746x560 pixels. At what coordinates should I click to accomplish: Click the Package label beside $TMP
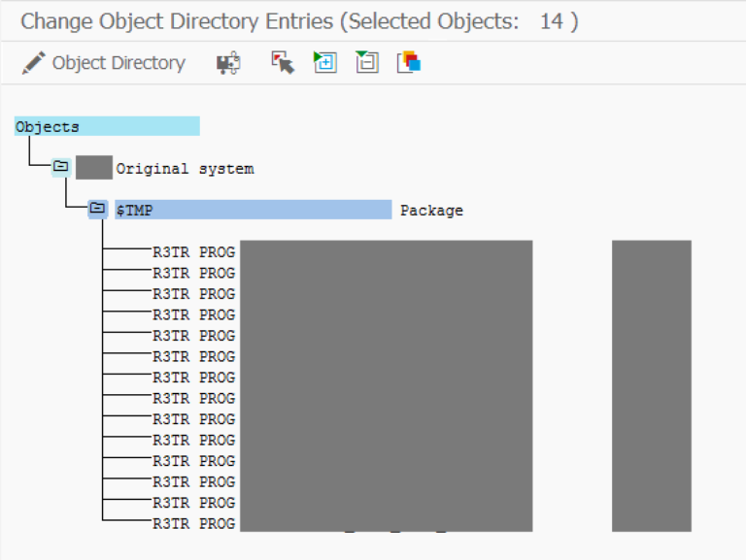click(431, 210)
